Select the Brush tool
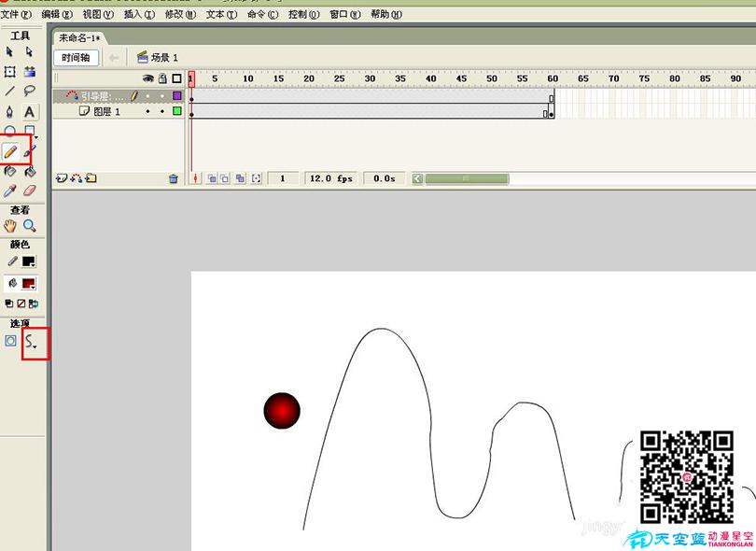 pyautogui.click(x=30, y=151)
